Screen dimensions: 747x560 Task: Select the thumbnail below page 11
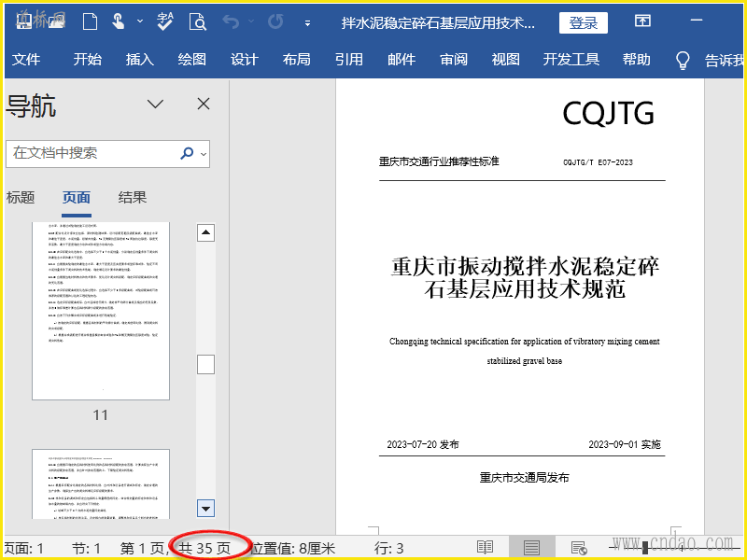[x=101, y=483]
